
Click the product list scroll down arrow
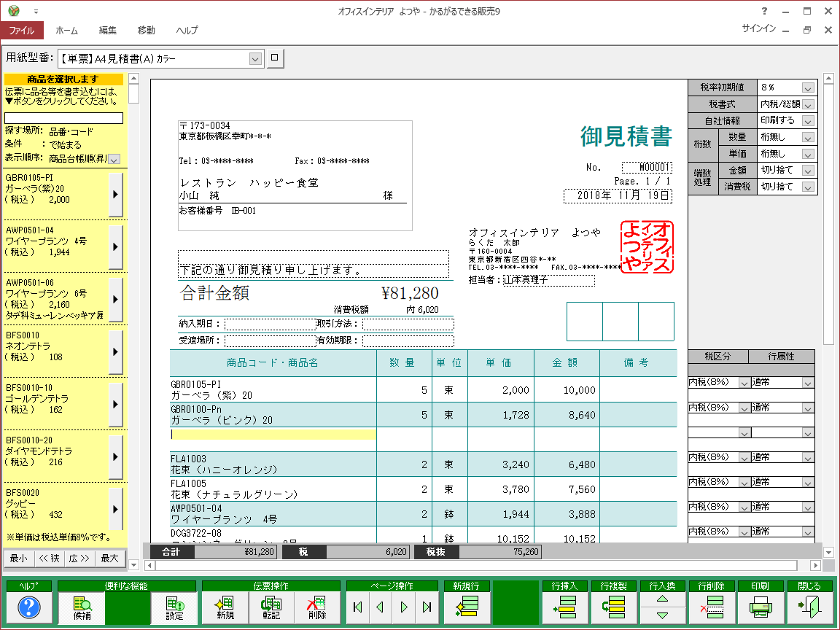pos(134,564)
